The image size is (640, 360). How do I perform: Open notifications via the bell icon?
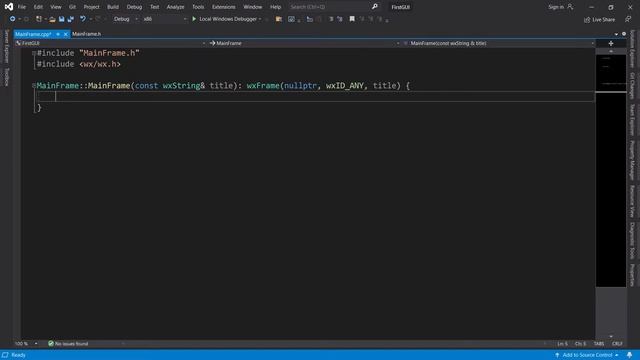pos(629,355)
